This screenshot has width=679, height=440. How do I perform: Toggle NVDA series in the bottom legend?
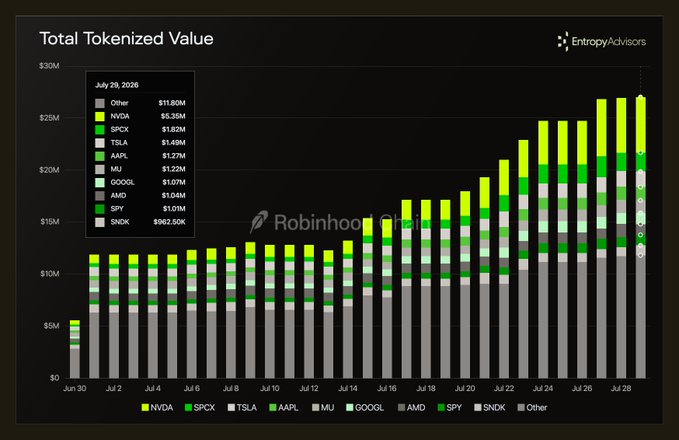point(157,408)
